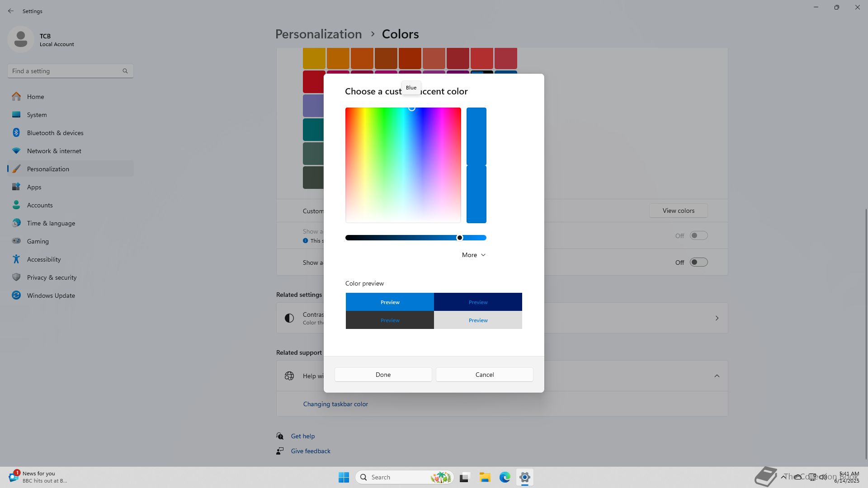This screenshot has height=488, width=868.
Task: Select Privacy & security in sidebar
Action: click(52, 277)
